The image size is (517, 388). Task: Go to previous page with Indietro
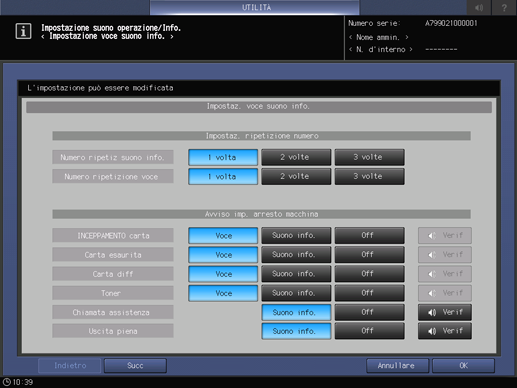(70, 366)
